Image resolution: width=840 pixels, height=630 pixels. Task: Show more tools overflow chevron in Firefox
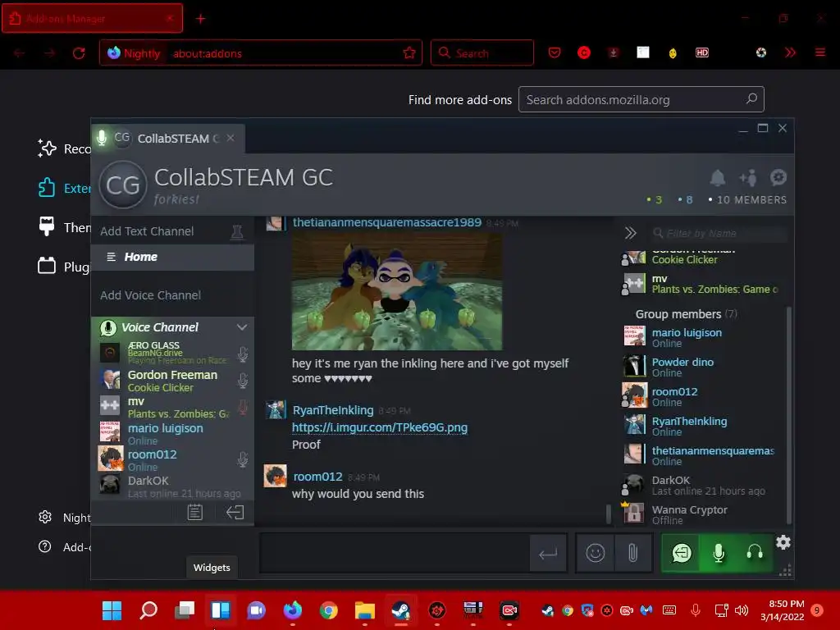pyautogui.click(x=790, y=52)
